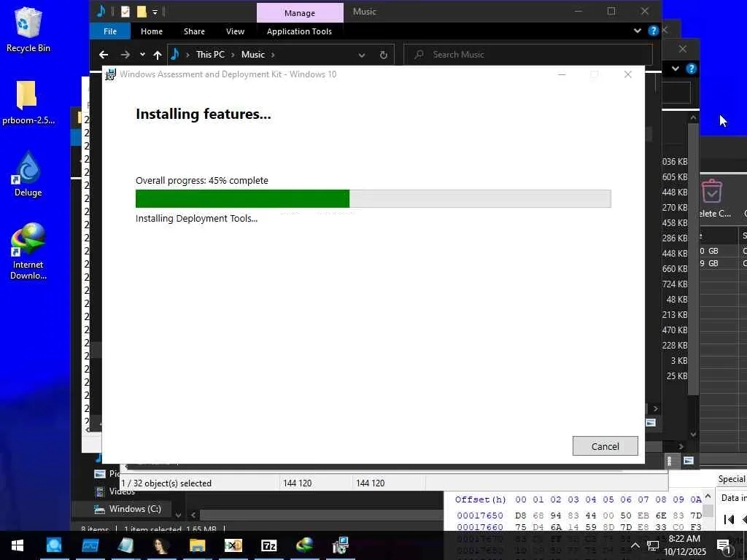Go to first item in the Data inspector
747x560 pixels.
point(729,519)
